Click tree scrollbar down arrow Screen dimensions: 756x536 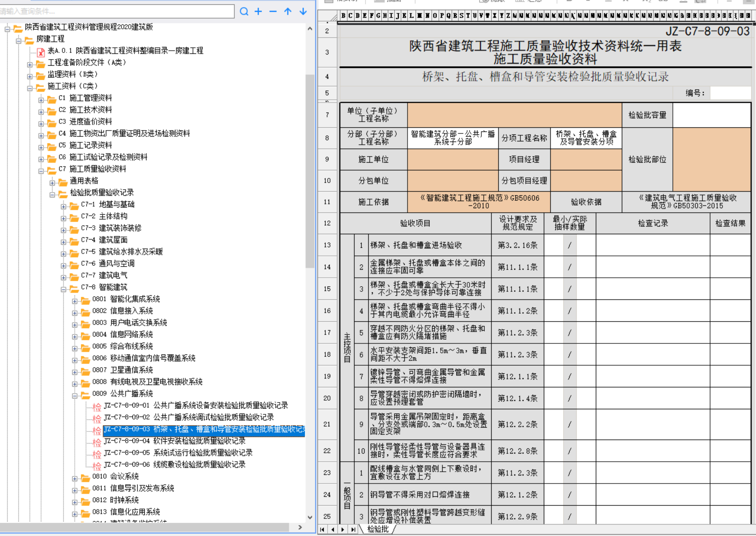tap(310, 518)
